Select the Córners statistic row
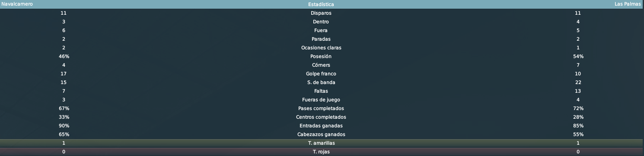This screenshot has width=644, height=156. point(322,65)
